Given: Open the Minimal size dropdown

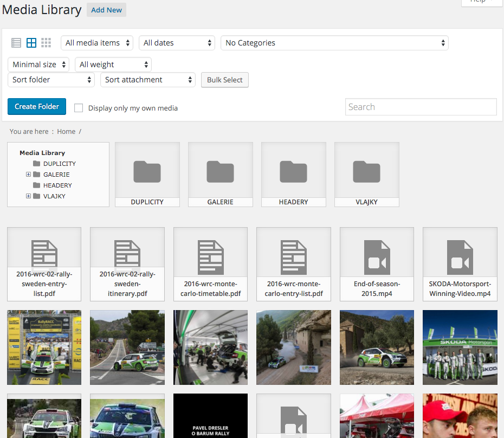Looking at the screenshot, I should [x=38, y=65].
